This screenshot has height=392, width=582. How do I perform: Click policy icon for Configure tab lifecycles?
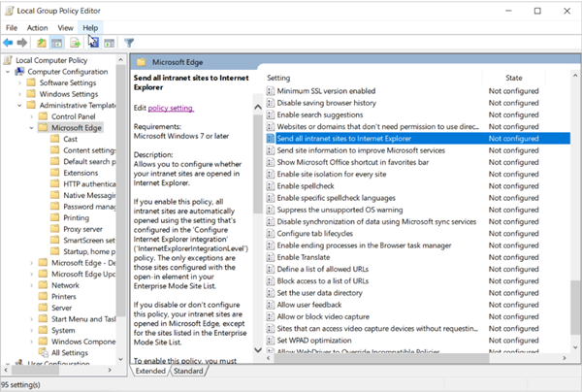271,234
